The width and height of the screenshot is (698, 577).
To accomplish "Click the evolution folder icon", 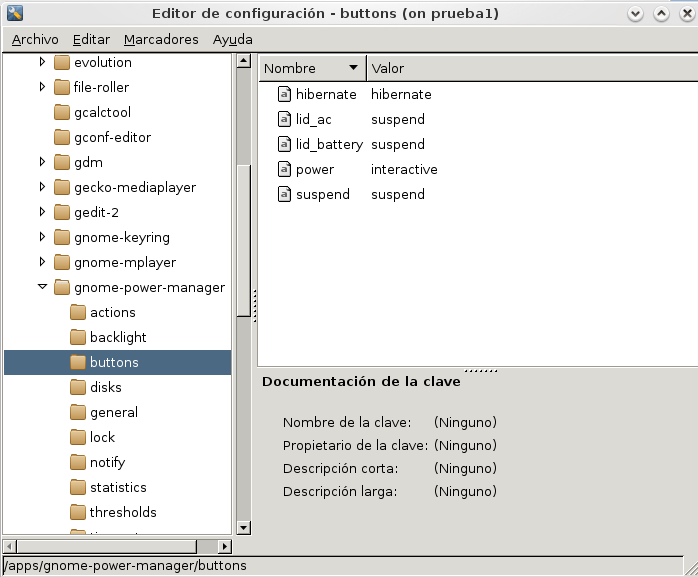I will click(62, 62).
